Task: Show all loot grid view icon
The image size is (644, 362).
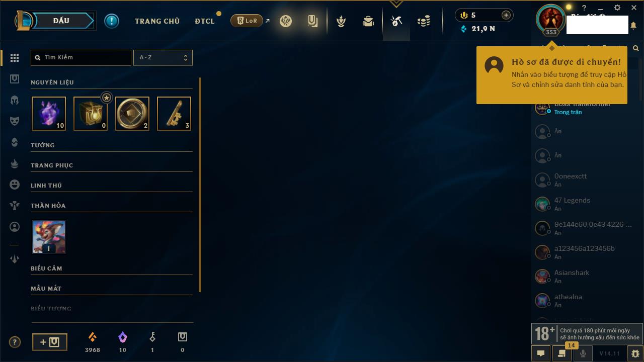Action: pos(15,58)
